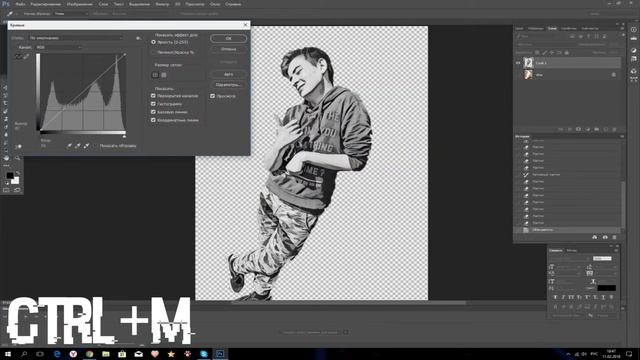Click the Параметры... button in Curves

coord(229,85)
